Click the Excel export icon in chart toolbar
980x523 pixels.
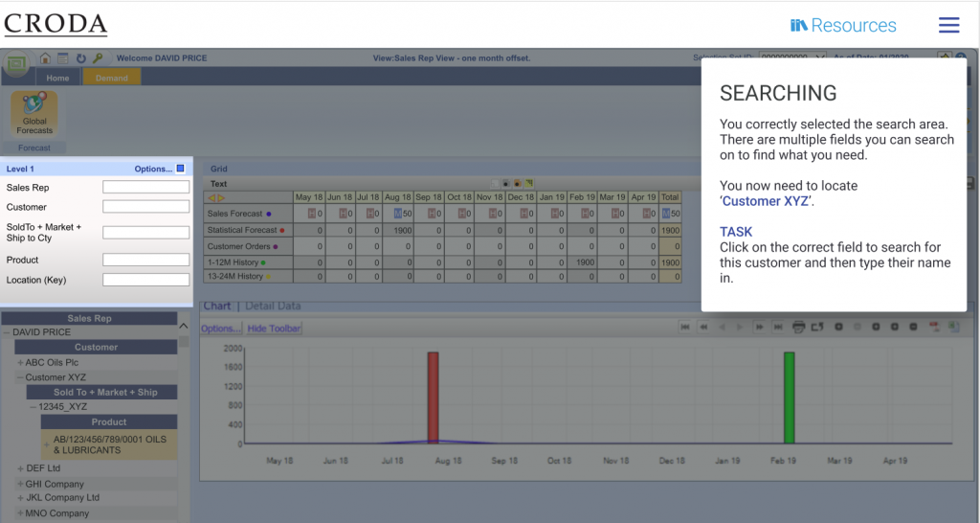(x=953, y=327)
